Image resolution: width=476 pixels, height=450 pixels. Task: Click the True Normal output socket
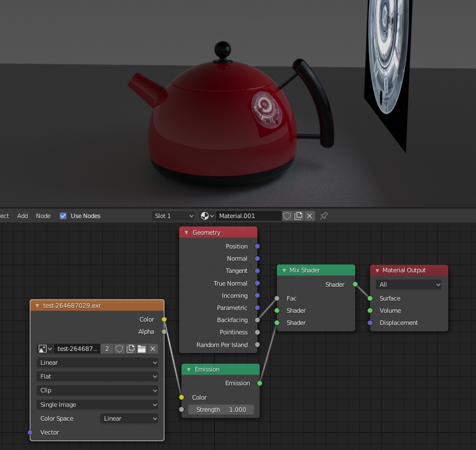257,283
